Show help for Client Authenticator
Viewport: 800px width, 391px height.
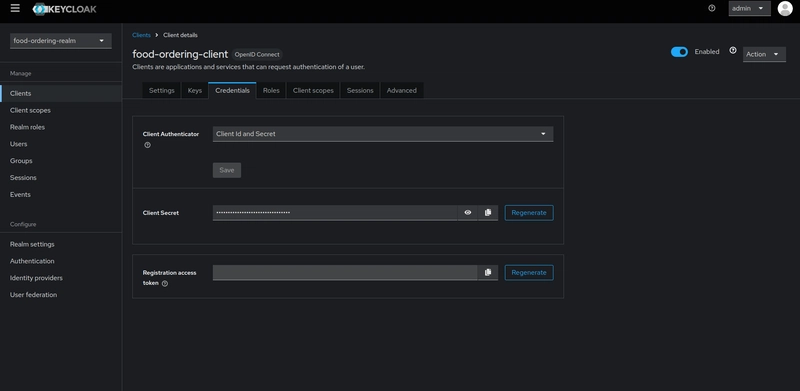coord(147,145)
